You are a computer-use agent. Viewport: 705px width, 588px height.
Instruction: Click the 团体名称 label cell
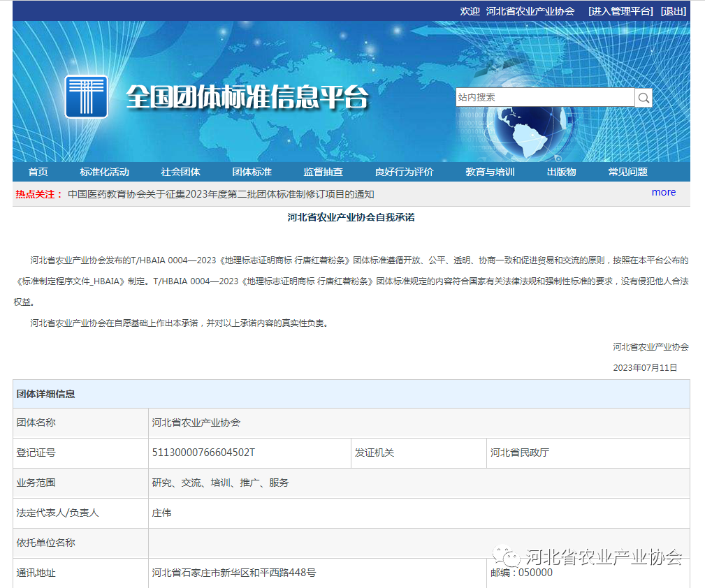[80, 422]
